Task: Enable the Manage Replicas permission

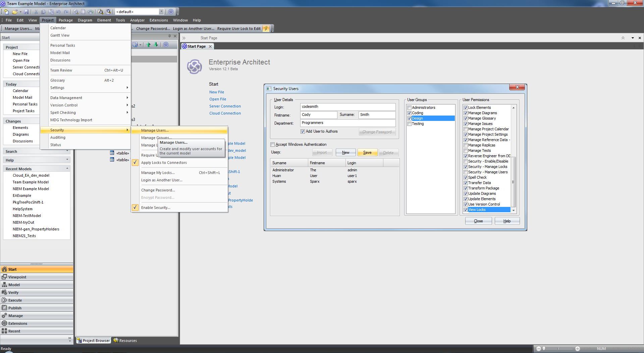Action: click(x=466, y=145)
